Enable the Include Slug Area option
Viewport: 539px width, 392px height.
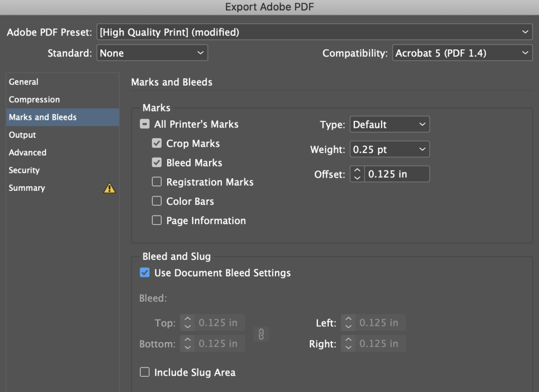click(x=145, y=372)
